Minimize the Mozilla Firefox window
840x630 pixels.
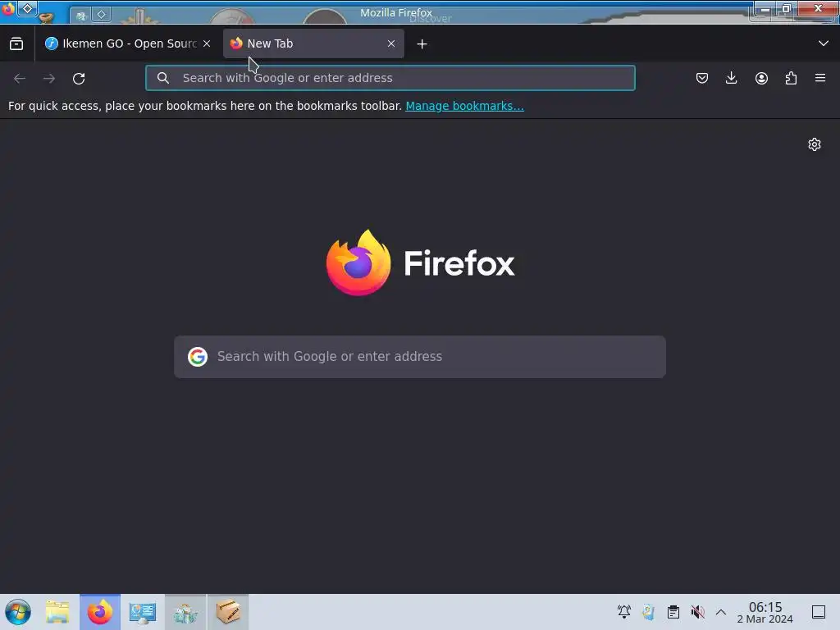coord(765,9)
